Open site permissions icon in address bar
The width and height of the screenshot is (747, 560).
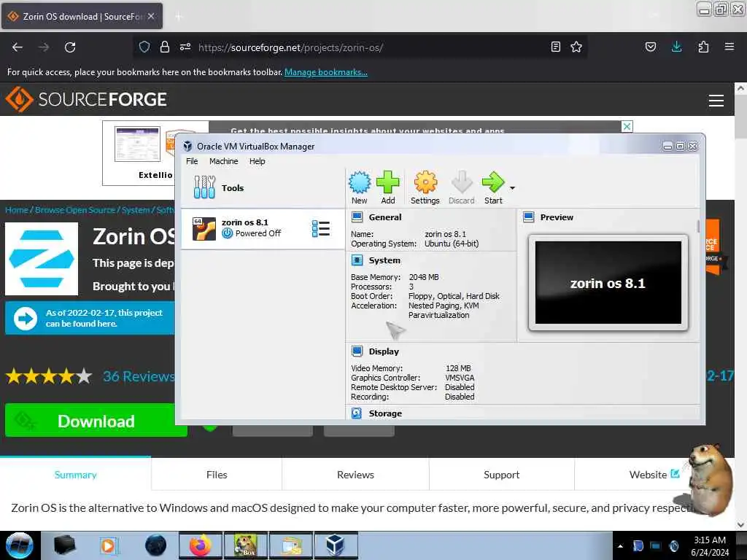[x=185, y=47]
